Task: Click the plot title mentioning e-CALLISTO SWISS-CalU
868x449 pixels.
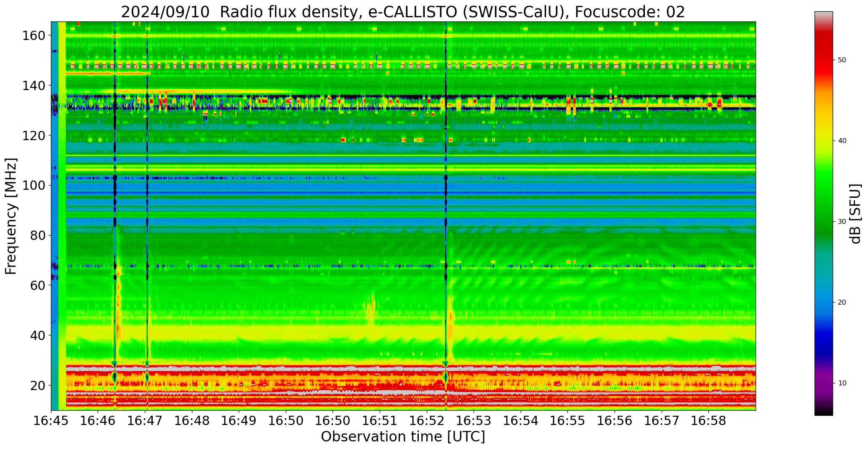Action: tap(403, 12)
